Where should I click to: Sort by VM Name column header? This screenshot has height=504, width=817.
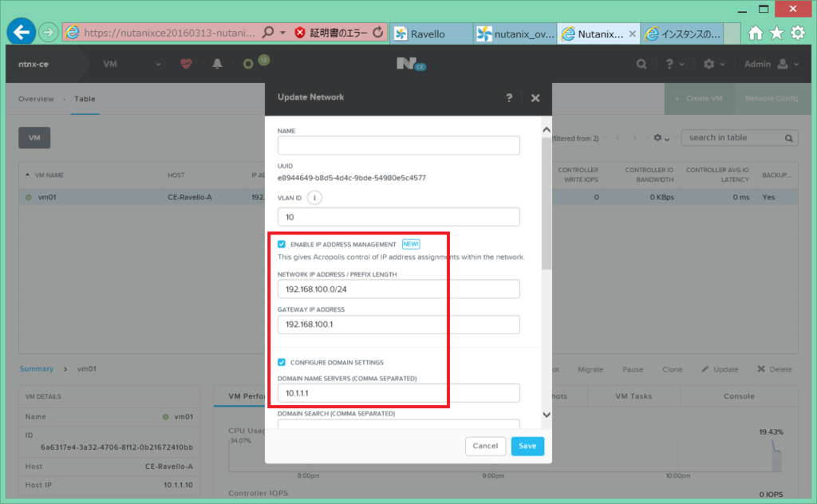coord(49,175)
